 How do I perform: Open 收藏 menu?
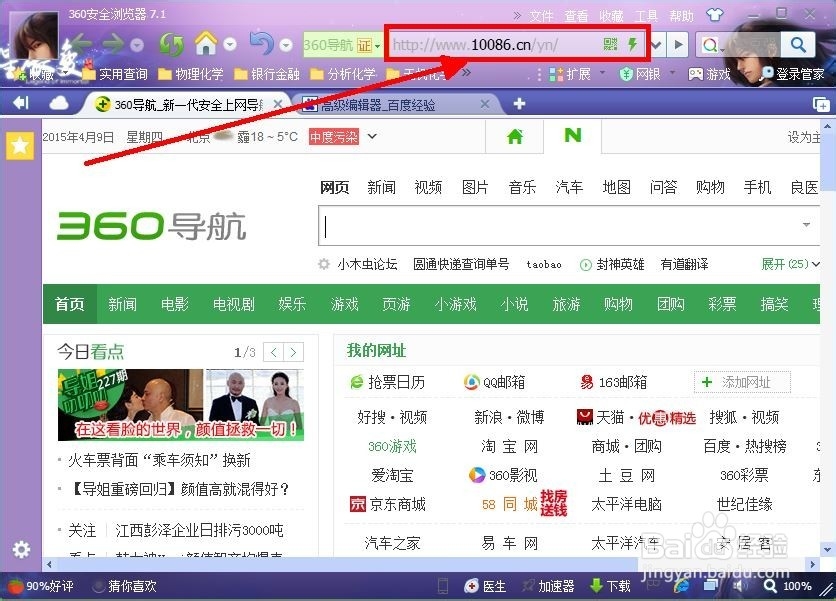[611, 16]
